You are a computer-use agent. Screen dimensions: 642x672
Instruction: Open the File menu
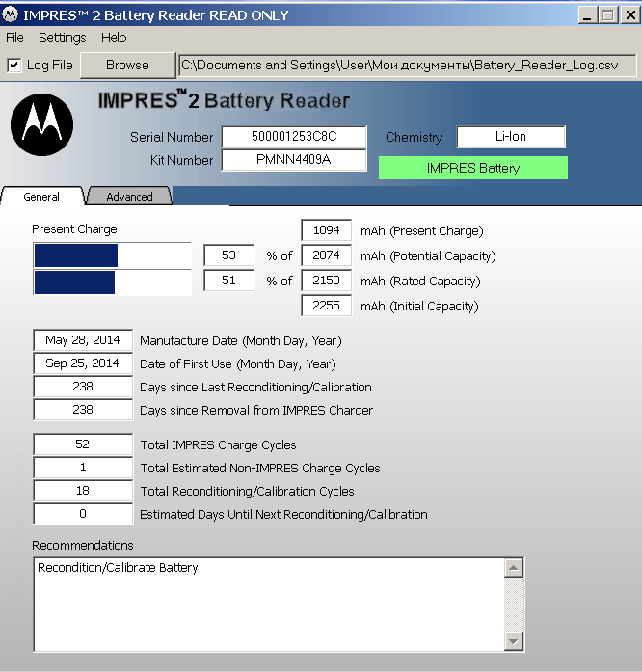(x=14, y=38)
